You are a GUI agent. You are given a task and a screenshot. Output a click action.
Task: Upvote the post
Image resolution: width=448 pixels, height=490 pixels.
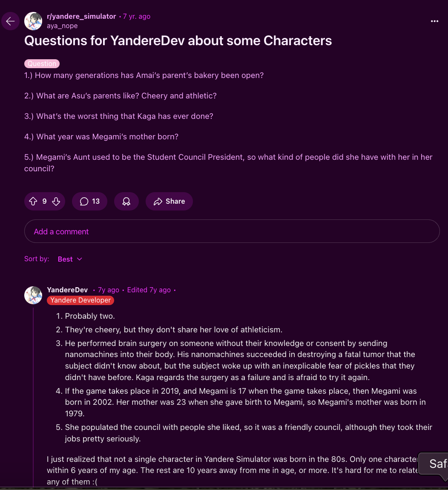pyautogui.click(x=33, y=202)
